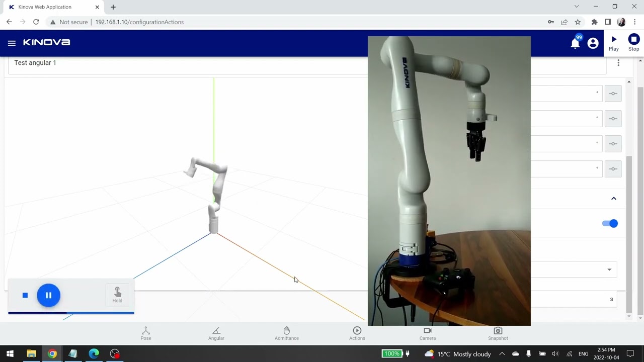Click the Not secure site info
The image size is (644, 362).
pyautogui.click(x=68, y=22)
